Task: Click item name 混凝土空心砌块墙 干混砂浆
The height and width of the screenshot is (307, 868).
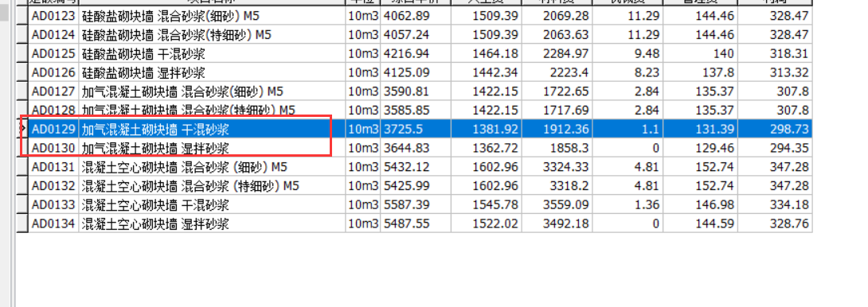Action: tap(155, 204)
